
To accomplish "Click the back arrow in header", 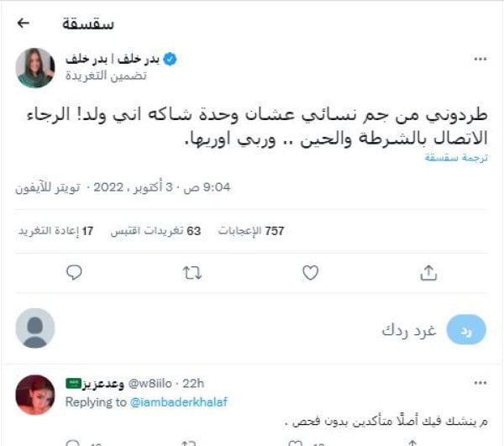I will 24,22.
